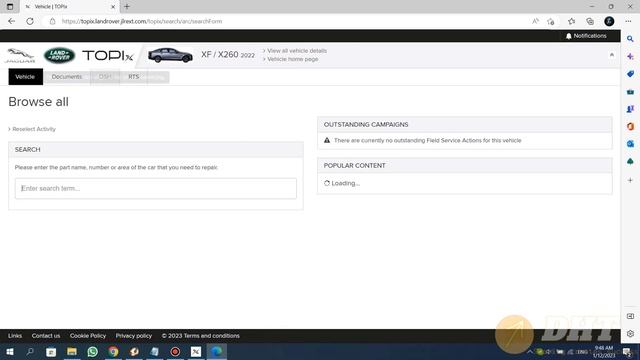The image size is (640, 360).
Task: Switch to the RTS tab
Action: 133,77
